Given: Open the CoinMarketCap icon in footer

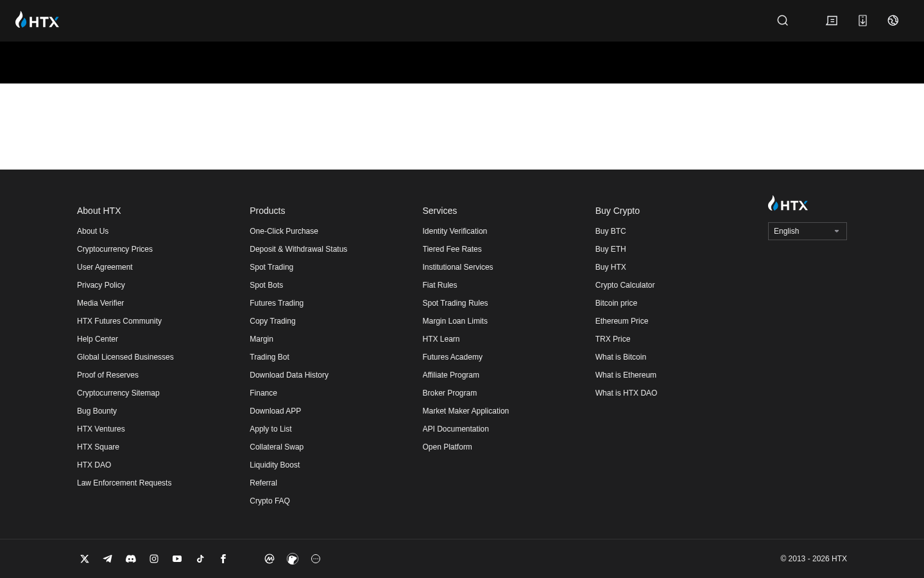Looking at the screenshot, I should (269, 559).
